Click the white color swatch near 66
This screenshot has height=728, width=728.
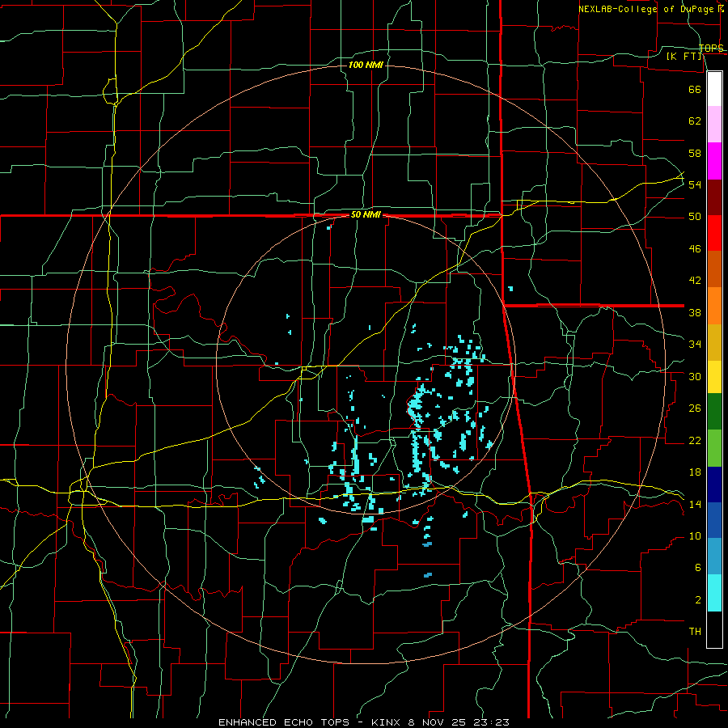click(714, 89)
